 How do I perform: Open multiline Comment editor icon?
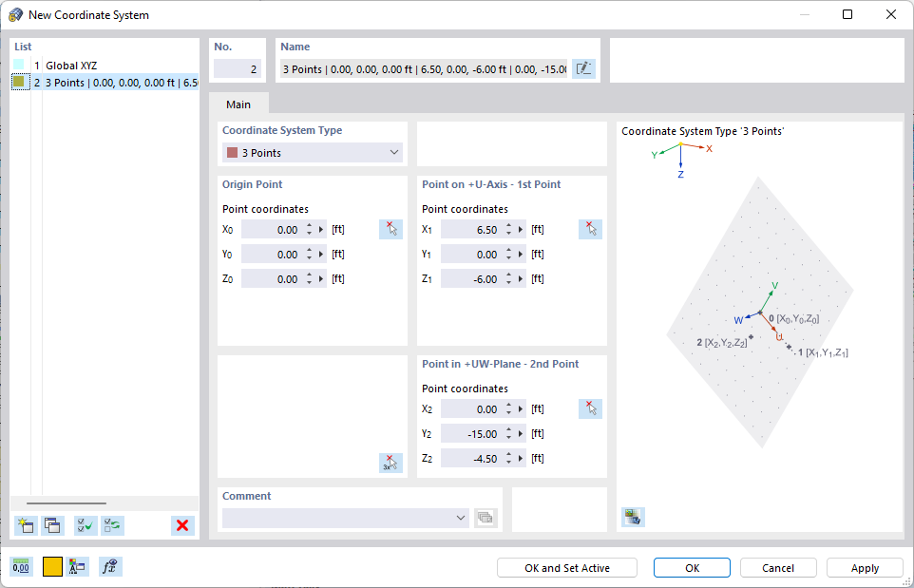click(x=485, y=518)
